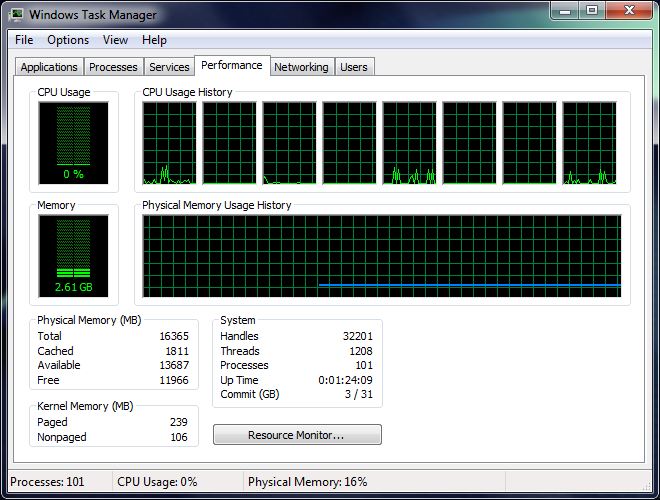Click the last CPU Usage History graph

tap(589, 143)
